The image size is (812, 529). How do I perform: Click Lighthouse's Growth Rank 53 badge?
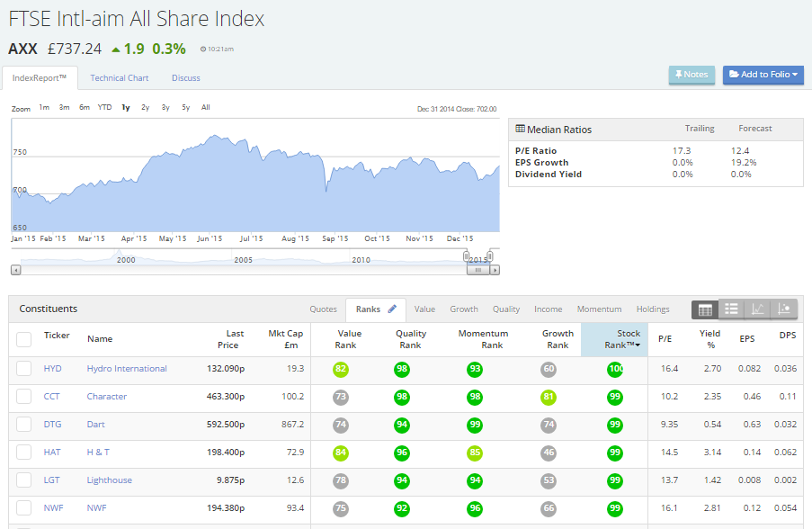click(549, 480)
